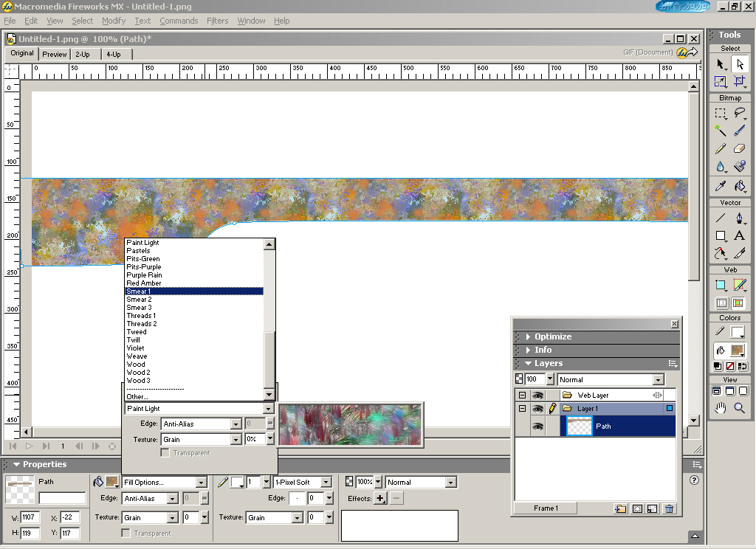Select the Scale tool
Viewport: 756px width, 549px height.
(x=721, y=81)
